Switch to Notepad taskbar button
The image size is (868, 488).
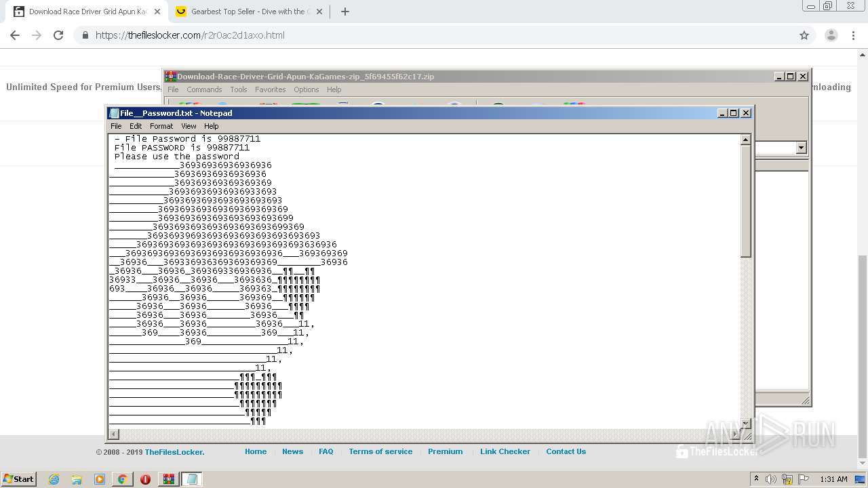pyautogui.click(x=192, y=479)
